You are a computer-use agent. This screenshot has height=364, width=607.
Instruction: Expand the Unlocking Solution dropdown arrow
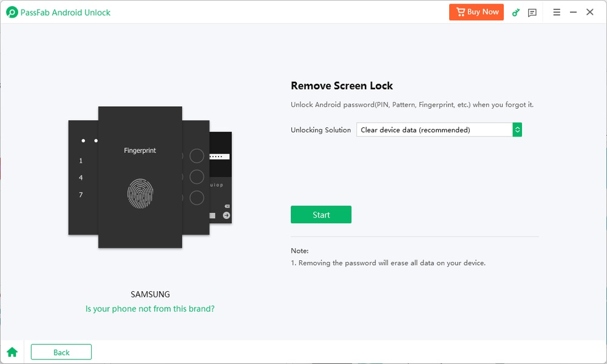coord(517,130)
